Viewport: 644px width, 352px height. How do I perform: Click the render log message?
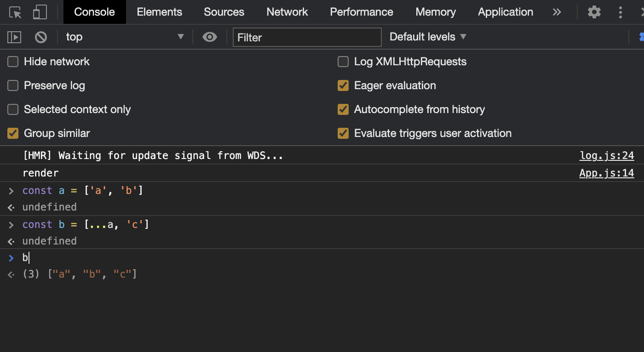click(40, 173)
